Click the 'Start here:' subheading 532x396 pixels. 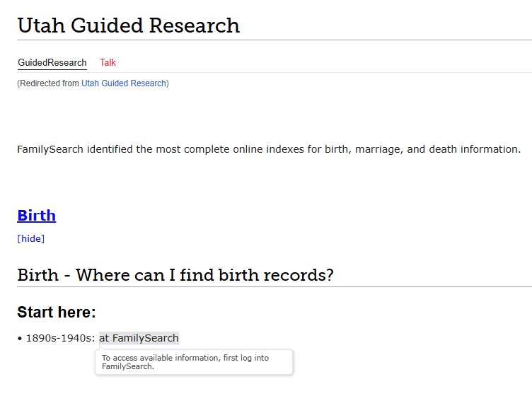tap(57, 313)
